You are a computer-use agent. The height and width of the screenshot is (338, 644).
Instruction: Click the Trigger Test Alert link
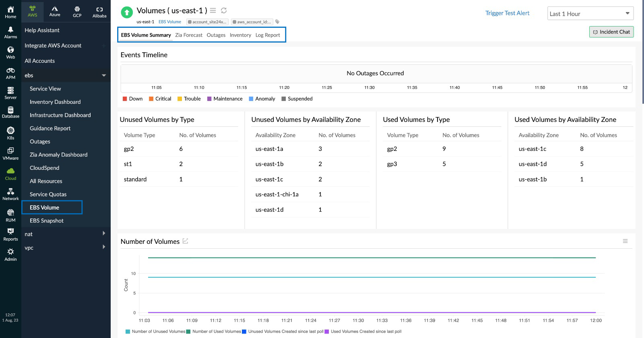507,13
